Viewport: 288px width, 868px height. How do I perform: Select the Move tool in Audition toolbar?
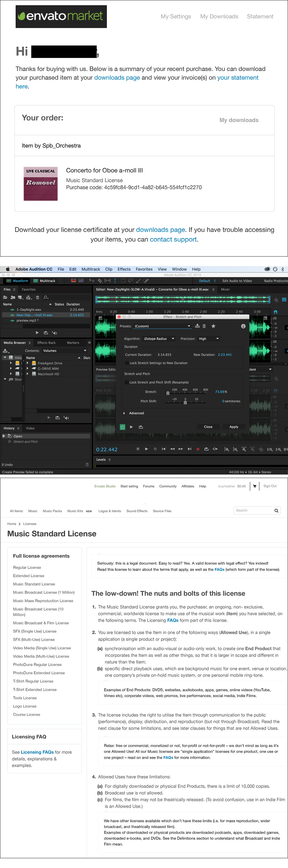coord(92,280)
